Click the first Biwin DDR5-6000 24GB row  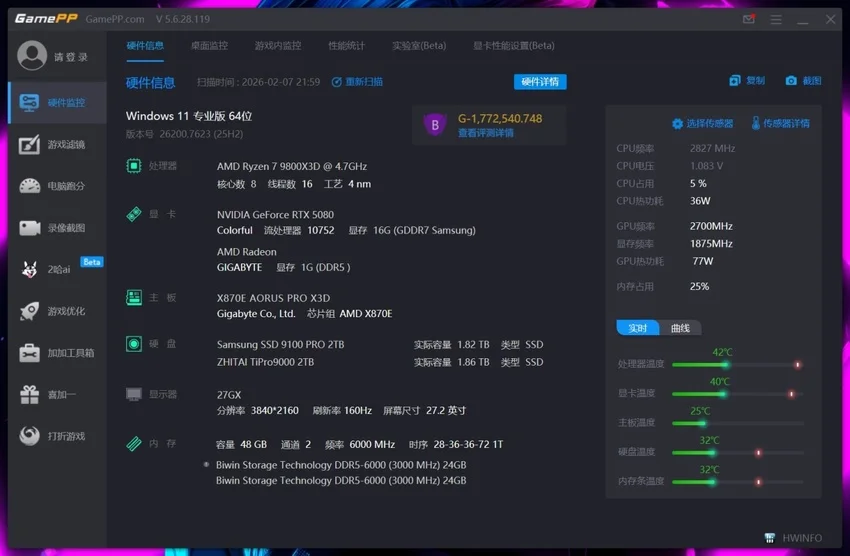coord(341,465)
